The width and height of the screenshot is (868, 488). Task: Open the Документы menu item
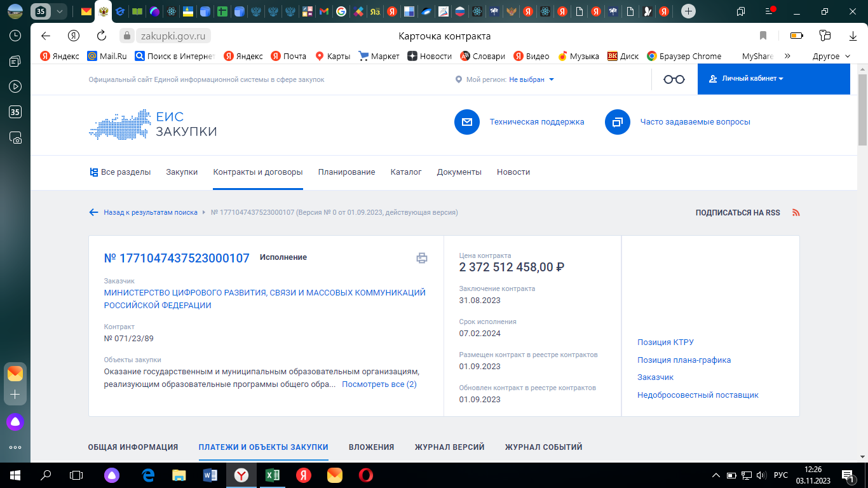pos(459,172)
